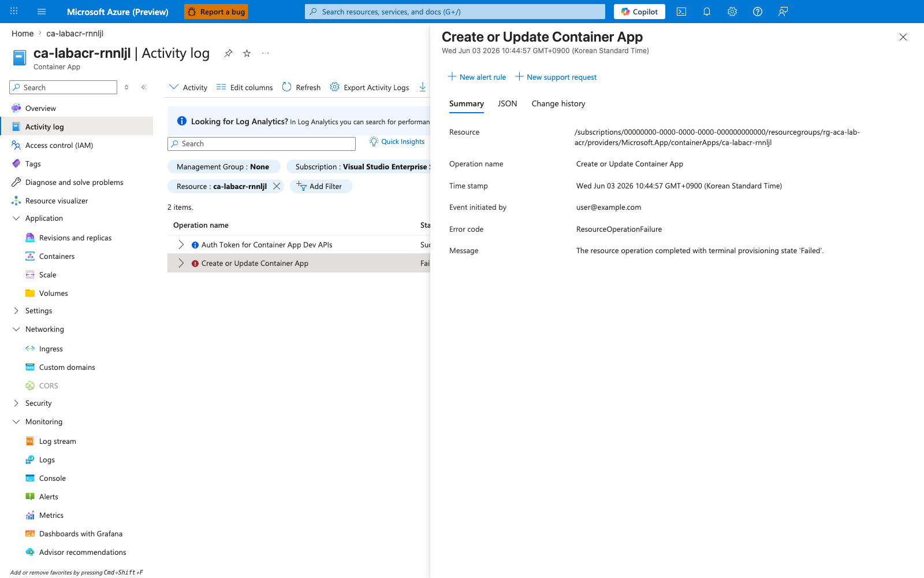Expand the Security section

(16, 403)
